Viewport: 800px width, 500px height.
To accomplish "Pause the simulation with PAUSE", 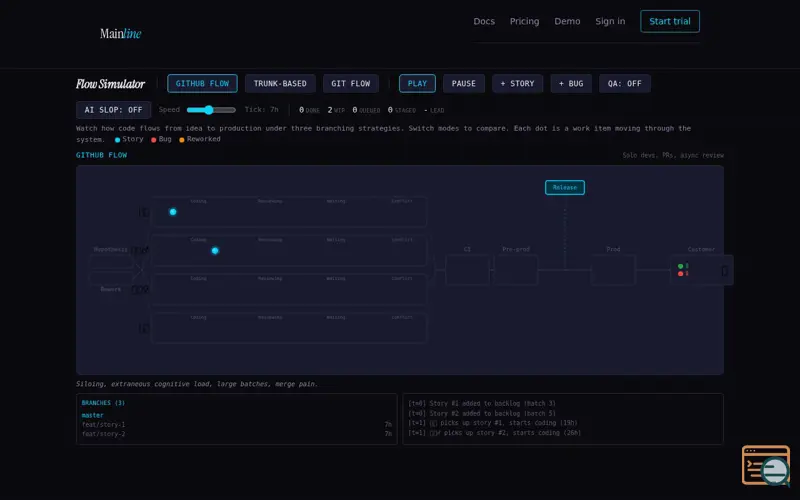I will pos(463,84).
